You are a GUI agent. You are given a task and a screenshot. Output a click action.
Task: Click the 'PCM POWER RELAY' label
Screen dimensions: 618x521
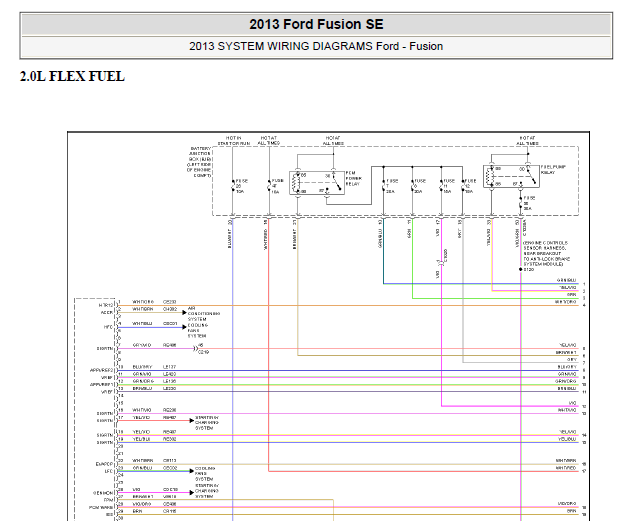pyautogui.click(x=354, y=179)
